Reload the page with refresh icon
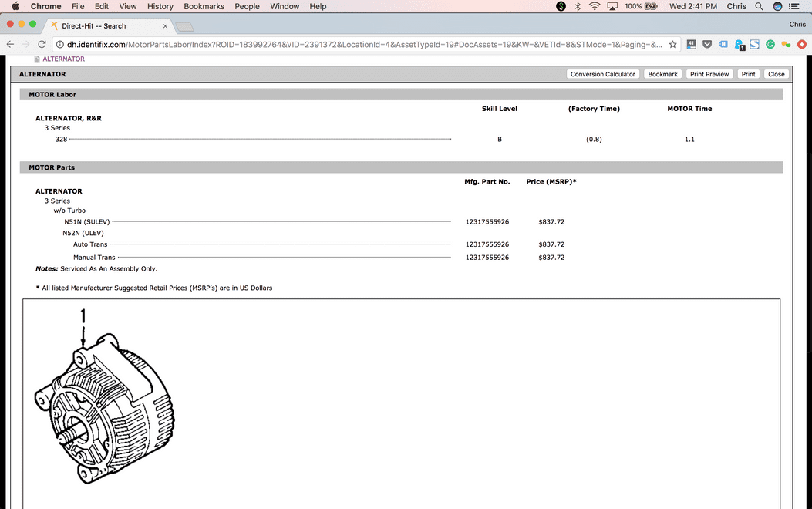 click(42, 45)
